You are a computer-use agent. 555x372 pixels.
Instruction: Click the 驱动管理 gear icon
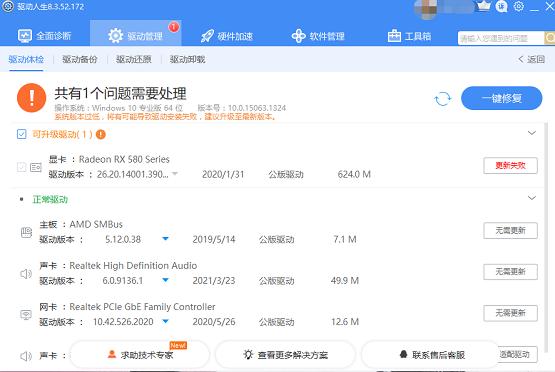click(x=115, y=36)
